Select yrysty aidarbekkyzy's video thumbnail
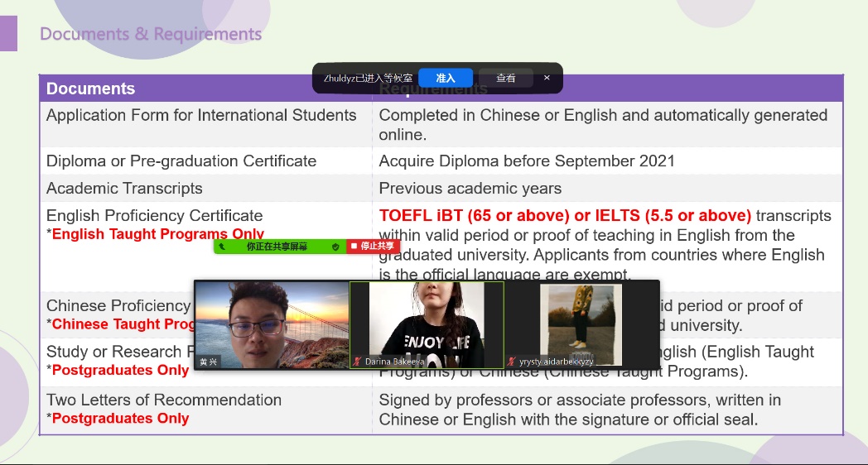 pyautogui.click(x=581, y=323)
